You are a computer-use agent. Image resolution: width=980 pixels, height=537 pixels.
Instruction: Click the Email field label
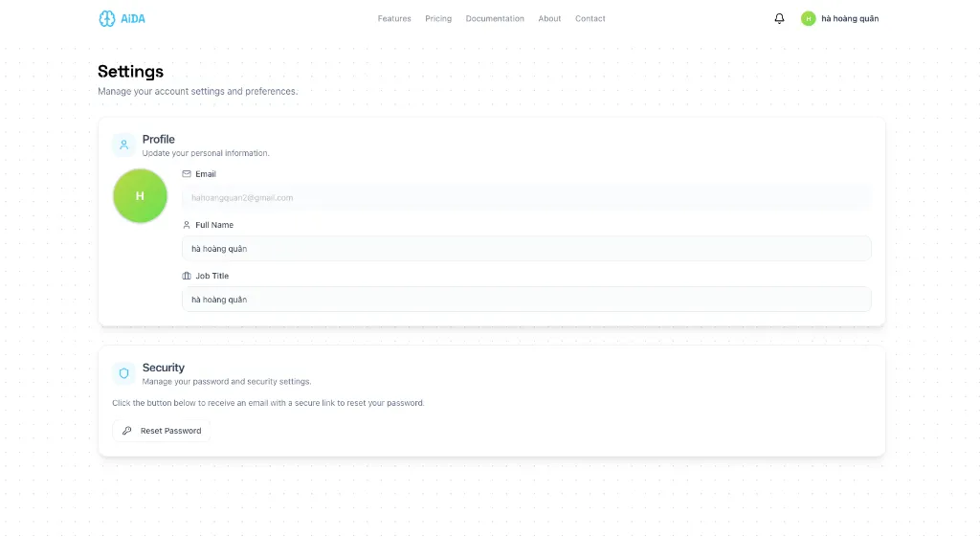click(x=206, y=174)
